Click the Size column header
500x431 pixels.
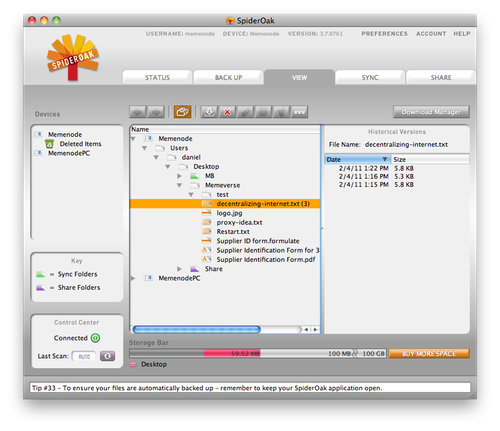(x=430, y=159)
